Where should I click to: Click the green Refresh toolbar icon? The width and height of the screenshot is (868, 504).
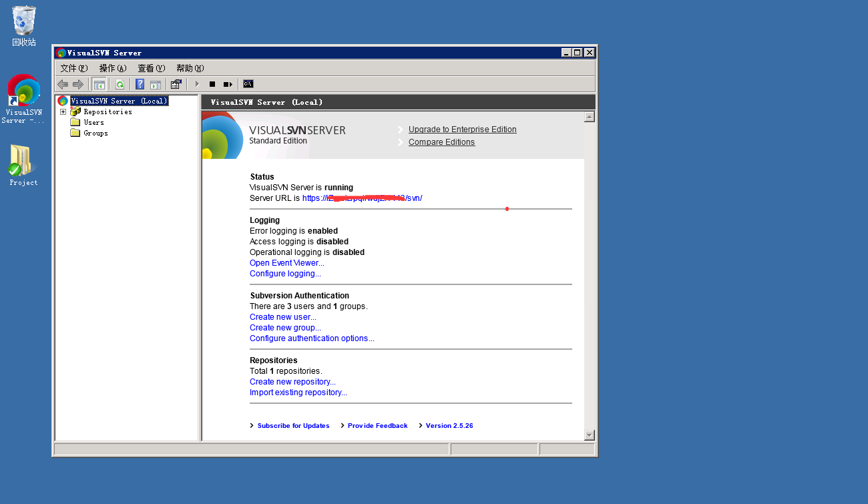click(x=120, y=84)
